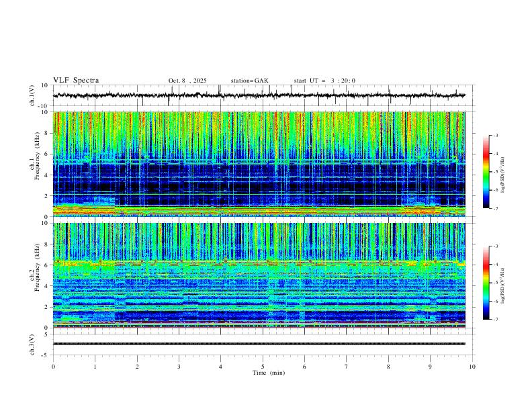The image size is (532, 411).
Task: Click the "station=GAK" label
Action: (x=249, y=81)
